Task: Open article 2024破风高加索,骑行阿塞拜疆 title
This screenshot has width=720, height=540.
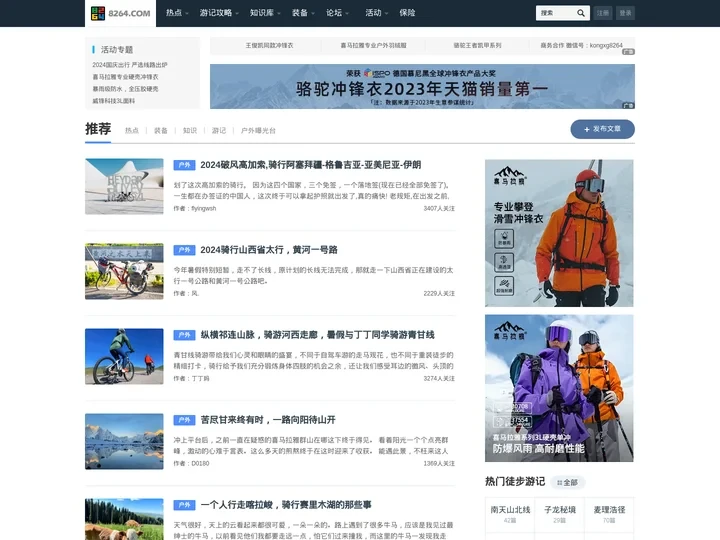Action: pyautogui.click(x=310, y=165)
